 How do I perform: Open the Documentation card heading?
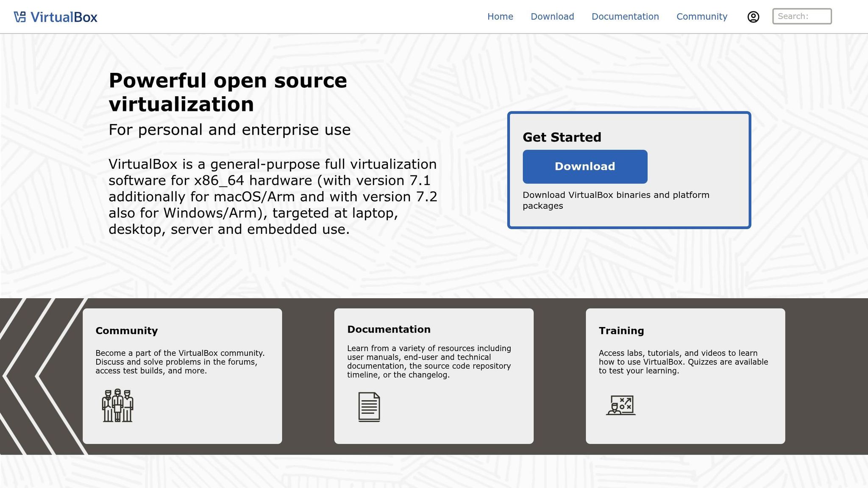coord(389,329)
